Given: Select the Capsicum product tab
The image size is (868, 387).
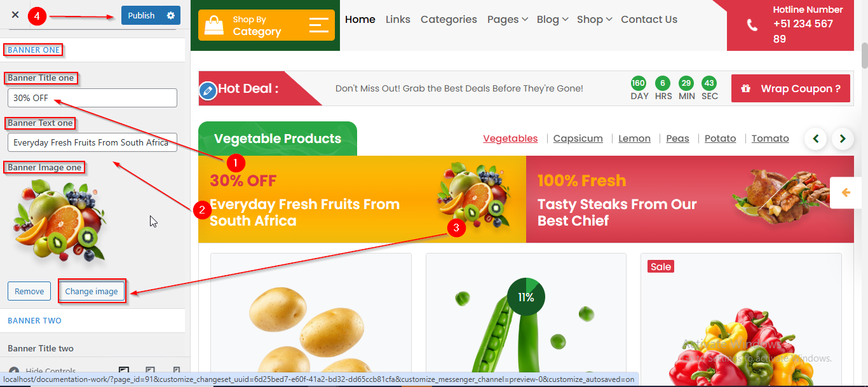Looking at the screenshot, I should click(578, 139).
